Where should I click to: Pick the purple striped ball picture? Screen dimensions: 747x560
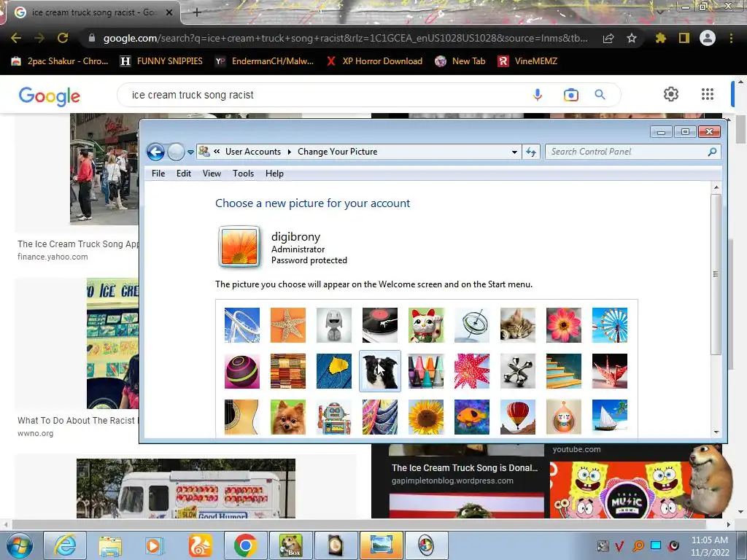click(x=242, y=371)
